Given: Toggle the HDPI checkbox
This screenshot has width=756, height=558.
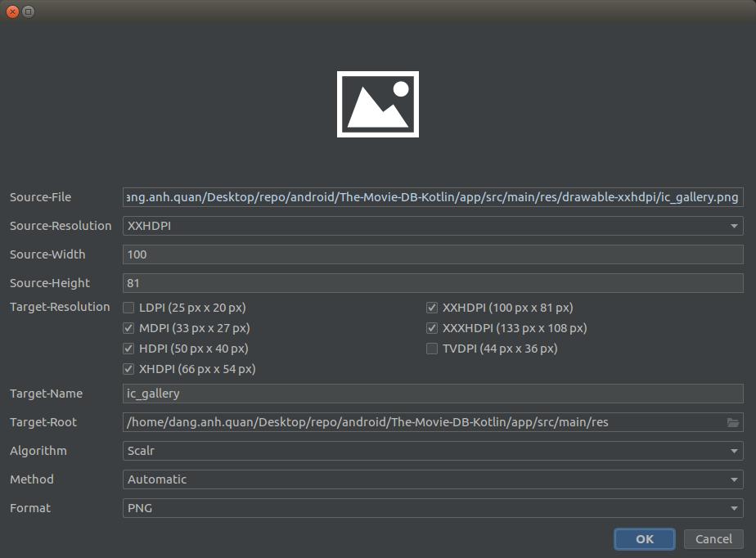Looking at the screenshot, I should [128, 349].
